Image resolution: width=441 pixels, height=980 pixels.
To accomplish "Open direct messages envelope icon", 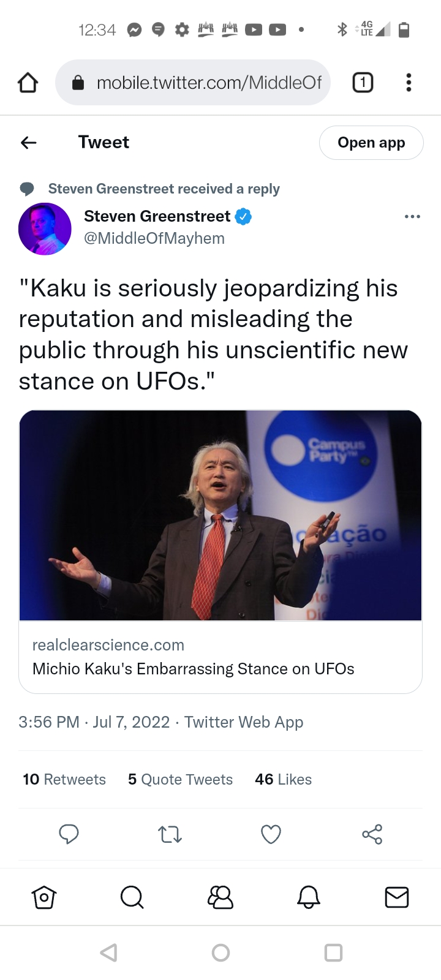I will (x=397, y=897).
